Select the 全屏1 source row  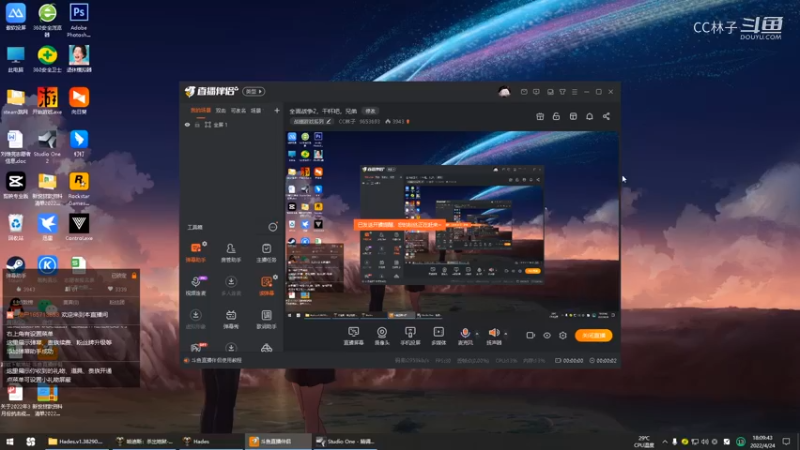232,124
